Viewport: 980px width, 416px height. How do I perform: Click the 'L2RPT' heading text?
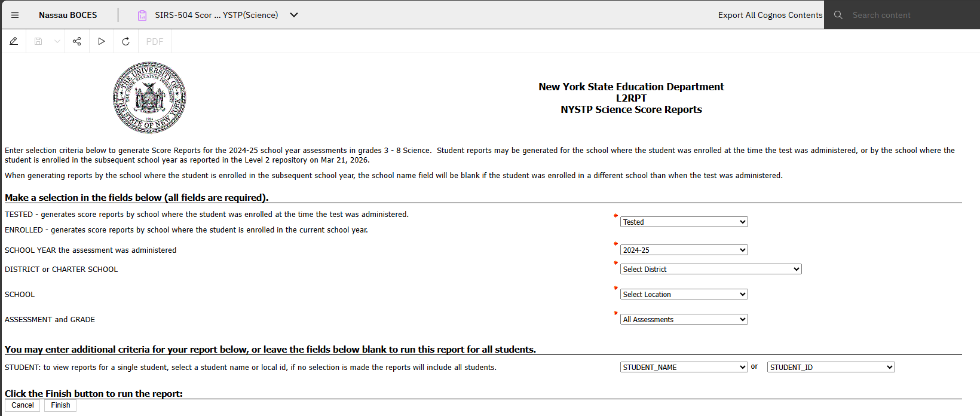[x=631, y=98]
